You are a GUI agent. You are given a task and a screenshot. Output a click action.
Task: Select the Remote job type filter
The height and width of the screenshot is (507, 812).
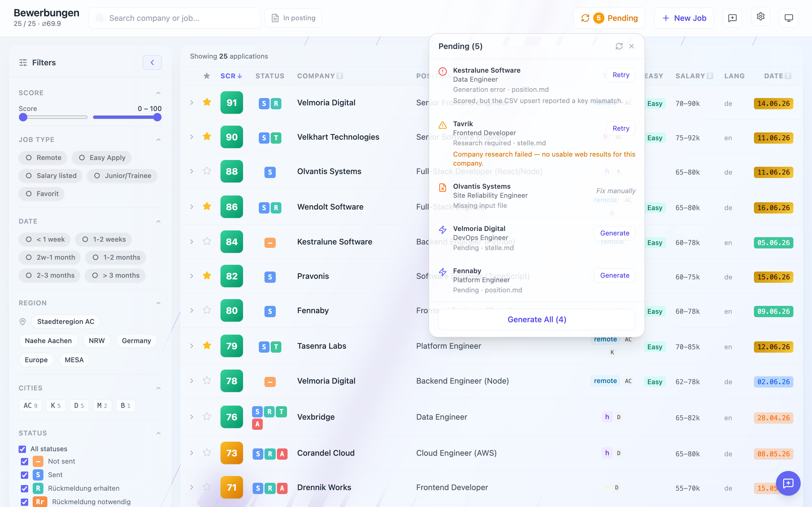43,158
